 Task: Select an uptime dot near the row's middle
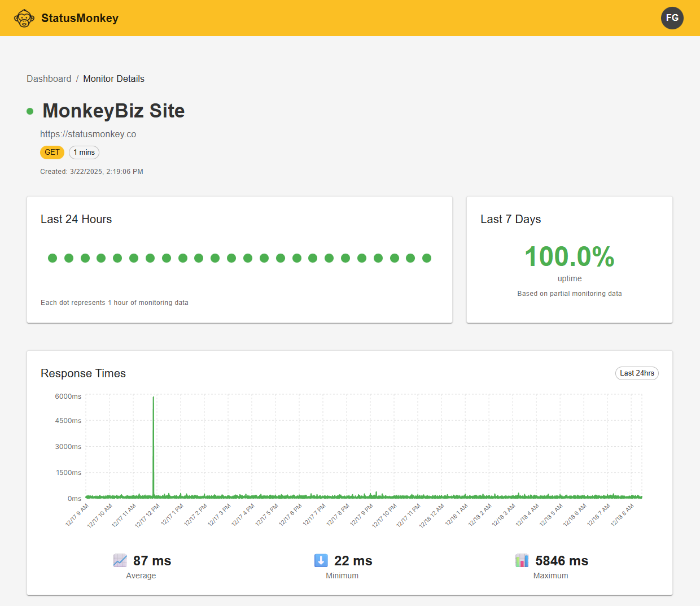pos(231,258)
